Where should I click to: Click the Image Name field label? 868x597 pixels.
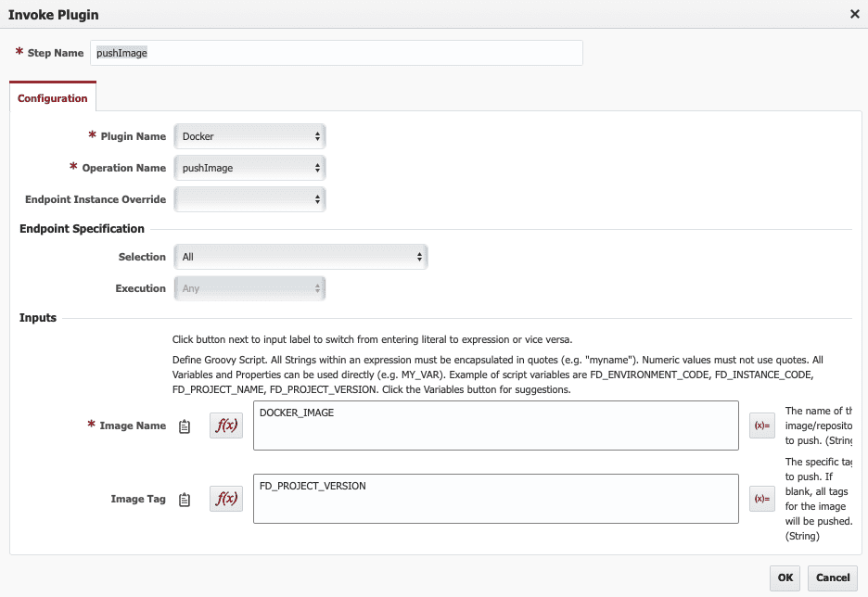[x=133, y=426]
